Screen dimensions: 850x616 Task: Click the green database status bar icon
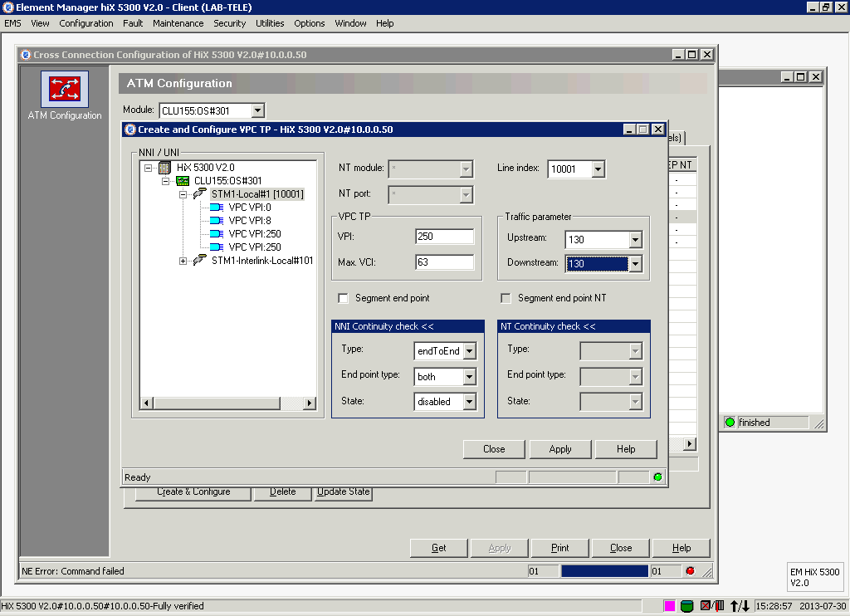tap(686, 606)
